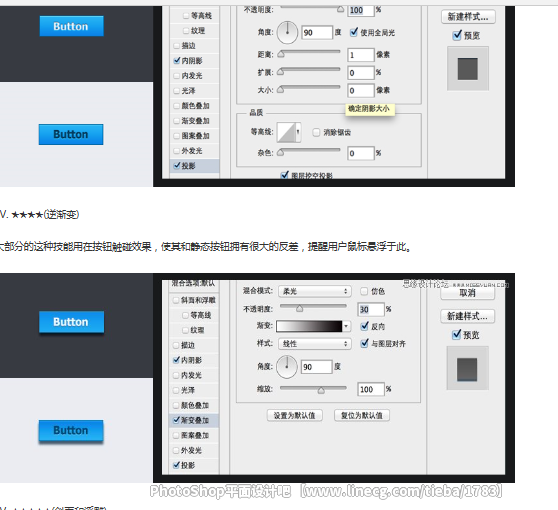Uncheck 投影 in gradient overlay dialog list
558x510 pixels.
[x=176, y=465]
